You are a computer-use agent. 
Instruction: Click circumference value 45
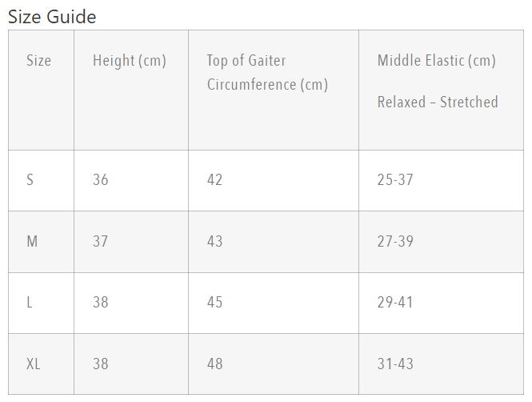tap(215, 303)
